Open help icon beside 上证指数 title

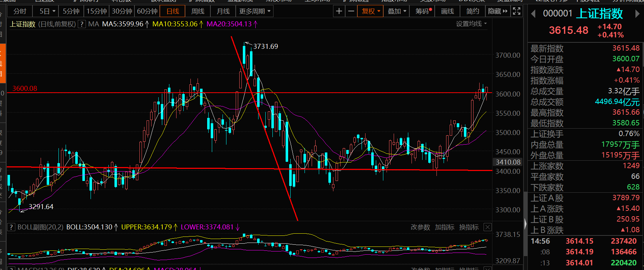pyautogui.click(x=82, y=24)
